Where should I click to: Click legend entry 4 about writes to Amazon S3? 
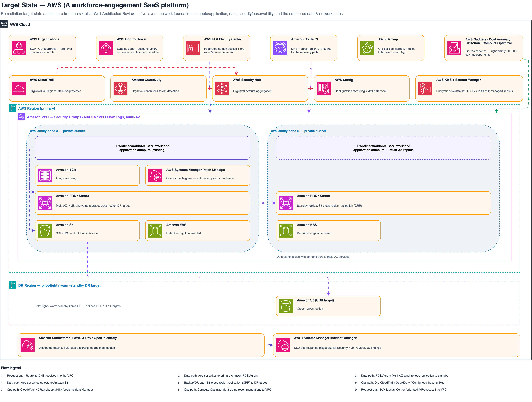pos(35,383)
